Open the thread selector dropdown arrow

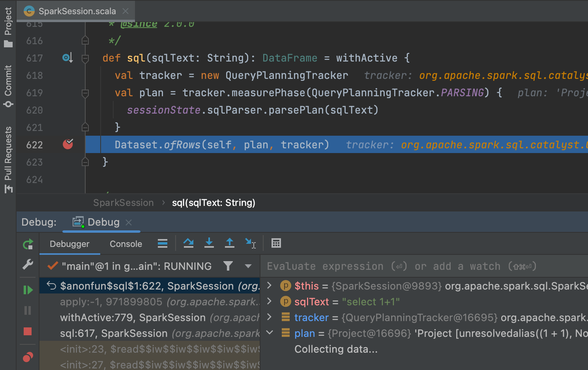pos(248,266)
